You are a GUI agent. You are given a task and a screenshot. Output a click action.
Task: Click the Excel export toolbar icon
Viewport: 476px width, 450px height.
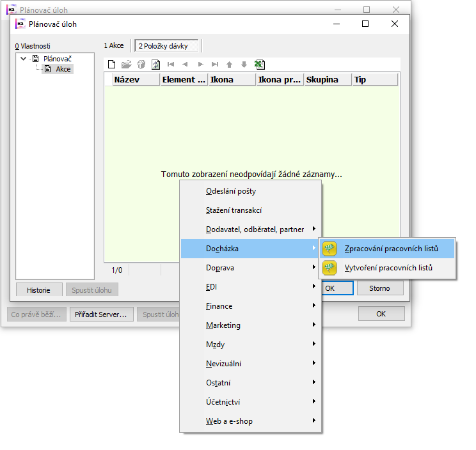tap(260, 65)
